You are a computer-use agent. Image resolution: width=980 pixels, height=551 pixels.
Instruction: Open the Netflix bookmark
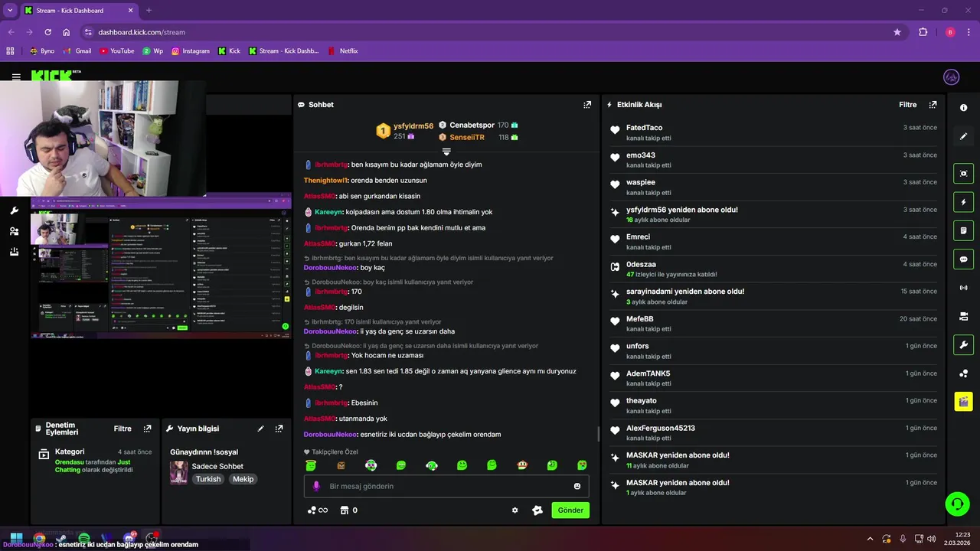coord(342,51)
